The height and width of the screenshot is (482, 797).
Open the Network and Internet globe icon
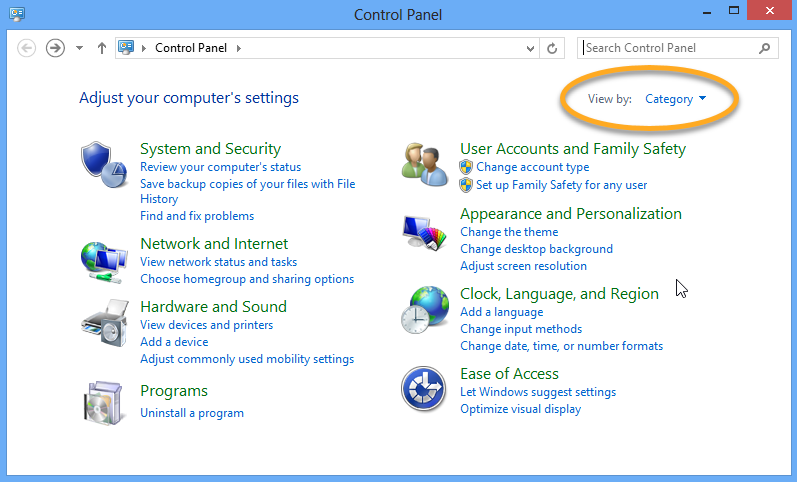click(104, 262)
